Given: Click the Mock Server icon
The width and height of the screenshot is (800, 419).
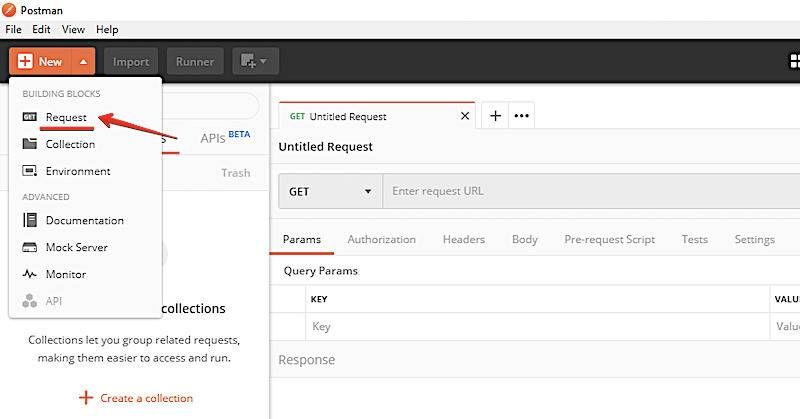Looking at the screenshot, I should [x=30, y=248].
